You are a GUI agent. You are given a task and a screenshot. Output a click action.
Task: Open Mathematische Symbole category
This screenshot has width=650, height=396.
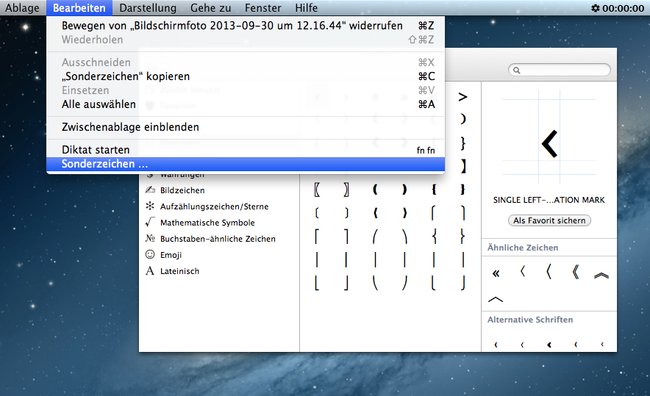click(207, 223)
